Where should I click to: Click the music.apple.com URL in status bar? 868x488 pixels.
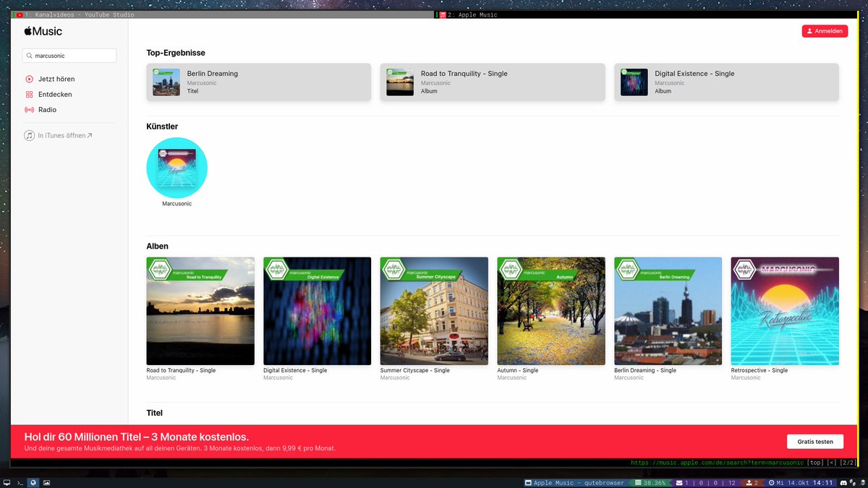717,463
